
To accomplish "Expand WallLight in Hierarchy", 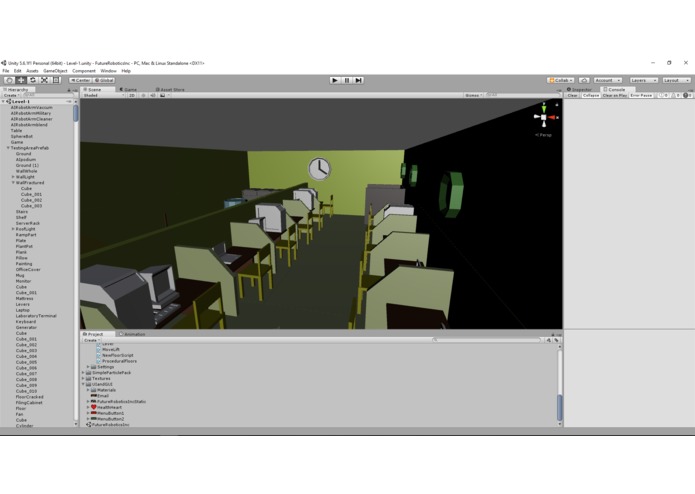I will click(x=13, y=177).
